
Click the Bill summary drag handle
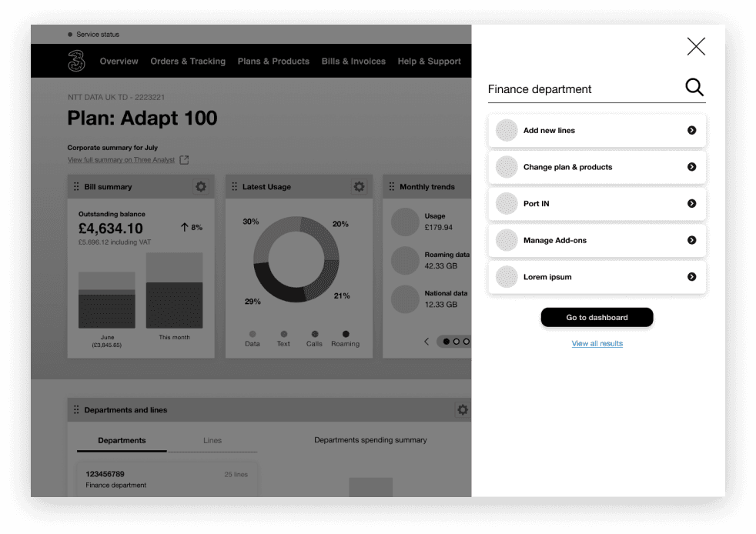pos(76,186)
